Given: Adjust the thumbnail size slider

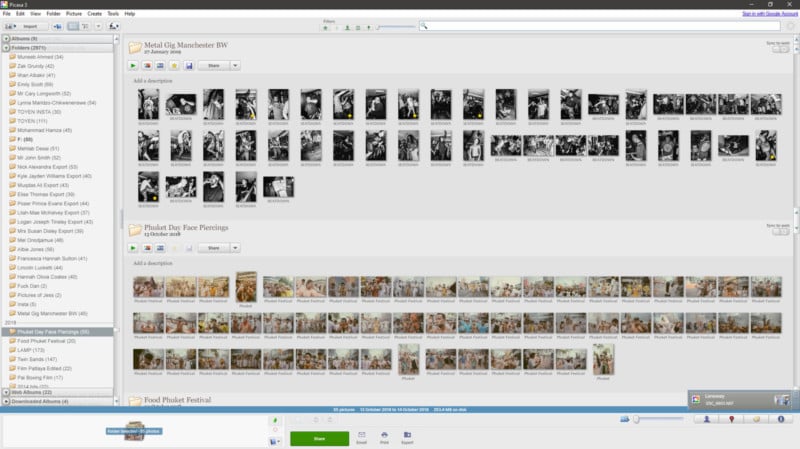Looking at the screenshot, I should coord(658,419).
